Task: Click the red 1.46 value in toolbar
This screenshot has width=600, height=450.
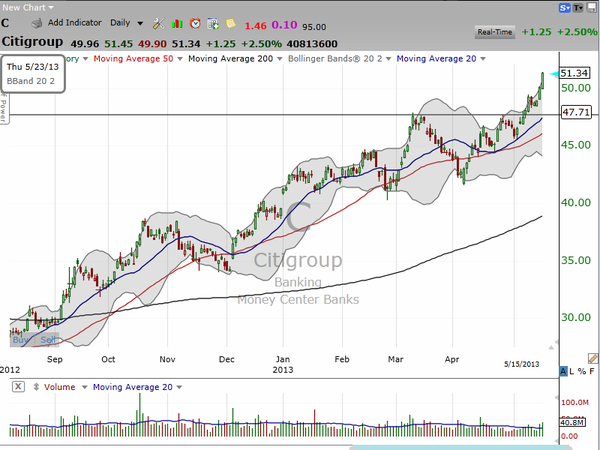Action: point(255,26)
